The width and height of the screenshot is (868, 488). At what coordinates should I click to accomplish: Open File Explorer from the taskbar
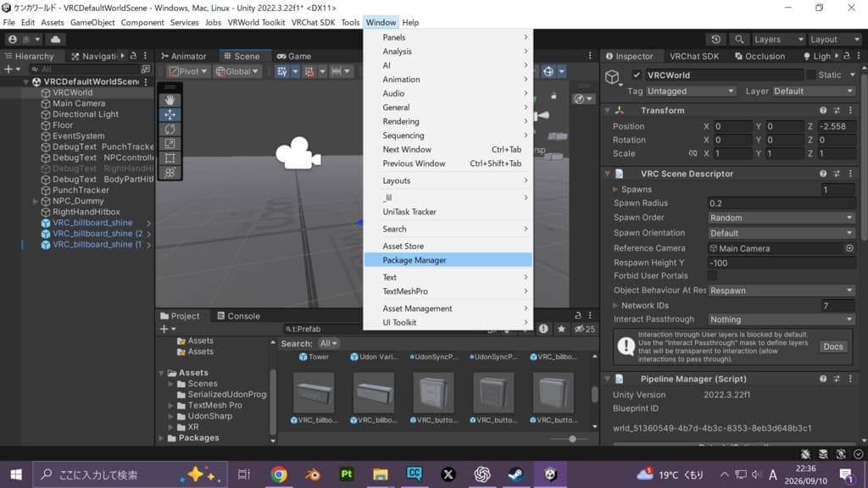381,474
